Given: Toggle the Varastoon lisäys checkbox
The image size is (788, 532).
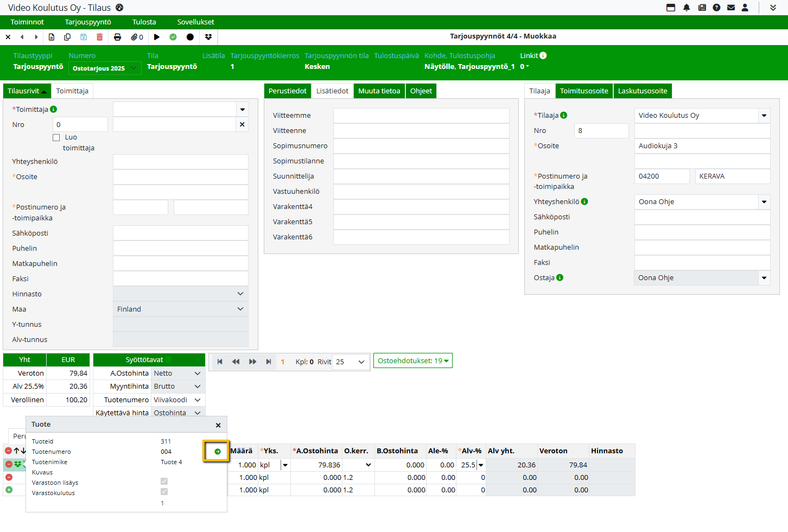Looking at the screenshot, I should 164,482.
